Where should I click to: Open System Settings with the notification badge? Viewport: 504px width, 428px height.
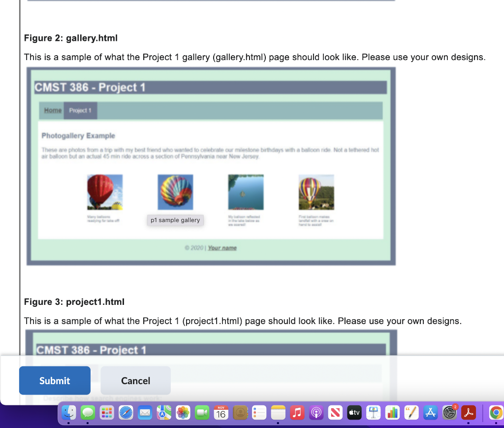(x=449, y=413)
